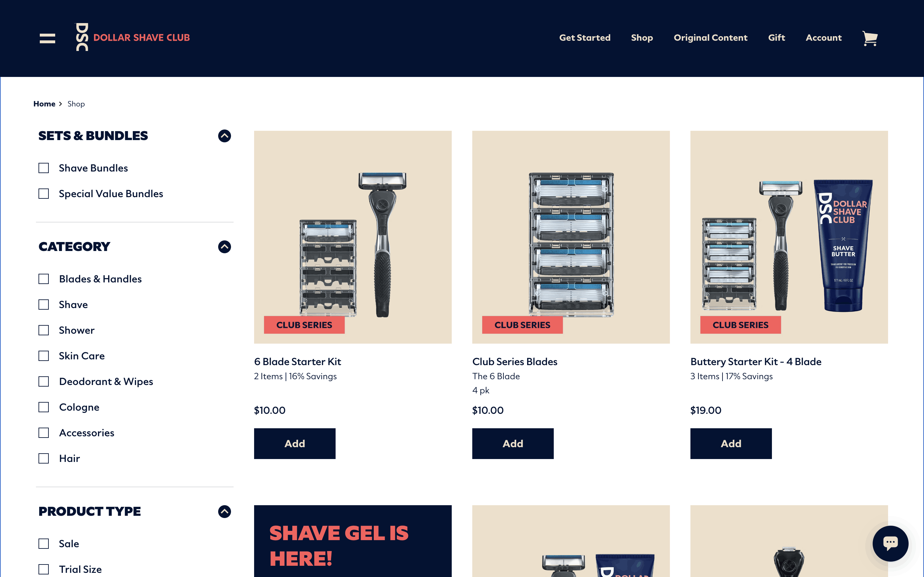Check the Shave Bundles checkbox

(x=44, y=168)
